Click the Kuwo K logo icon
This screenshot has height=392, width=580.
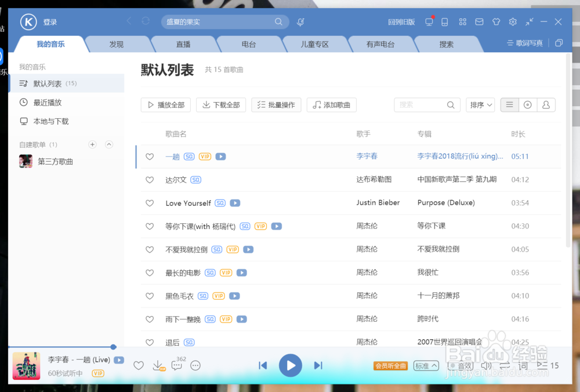(x=28, y=22)
